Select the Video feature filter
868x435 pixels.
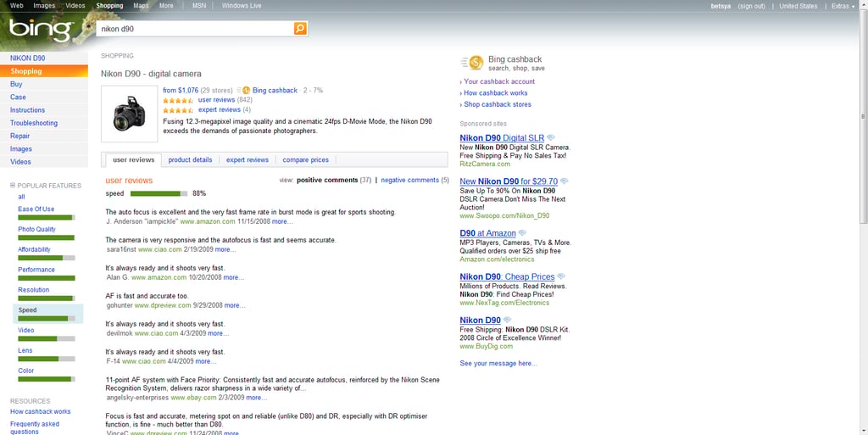26,331
